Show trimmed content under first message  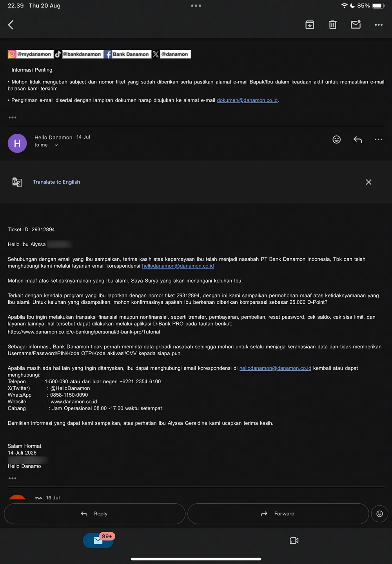pyautogui.click(x=13, y=118)
